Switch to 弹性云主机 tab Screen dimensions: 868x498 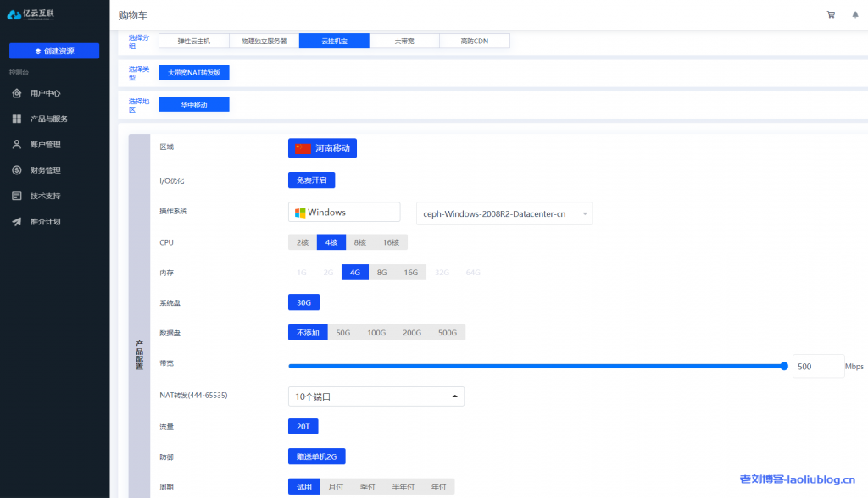(193, 41)
